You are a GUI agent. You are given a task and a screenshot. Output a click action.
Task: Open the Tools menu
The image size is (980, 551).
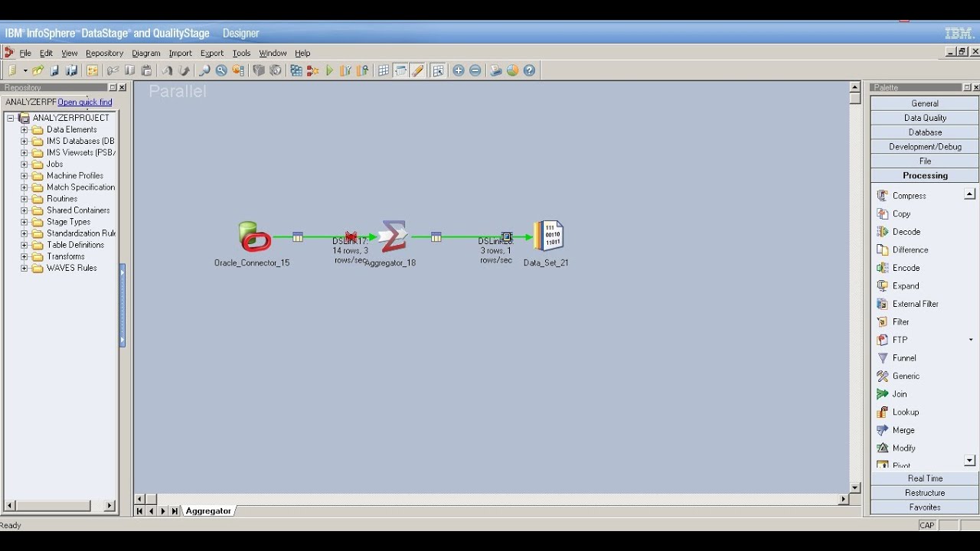tap(241, 54)
